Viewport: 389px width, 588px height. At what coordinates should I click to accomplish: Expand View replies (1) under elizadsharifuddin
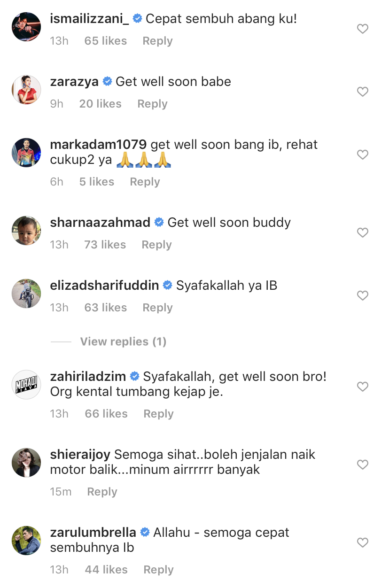[x=123, y=341]
